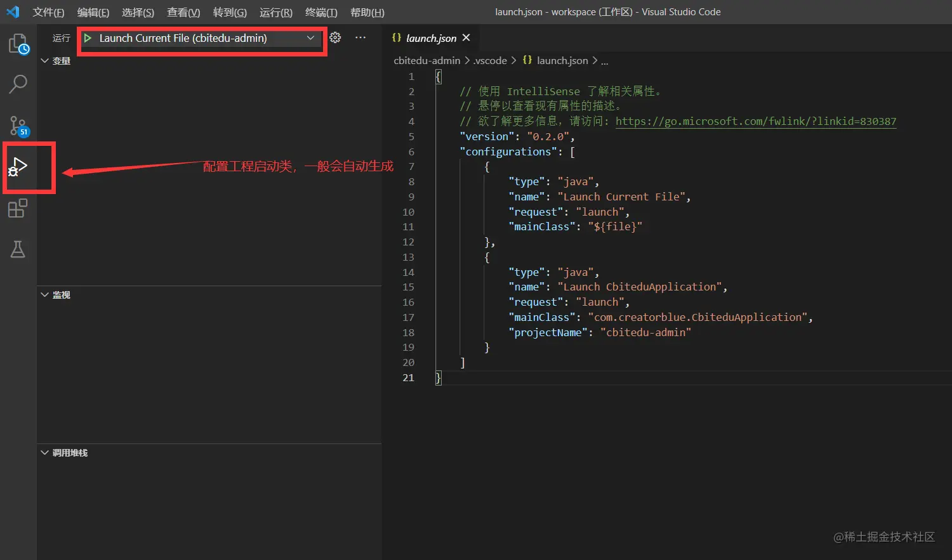Select the launch.json editor tab
This screenshot has width=952, height=560.
[432, 38]
